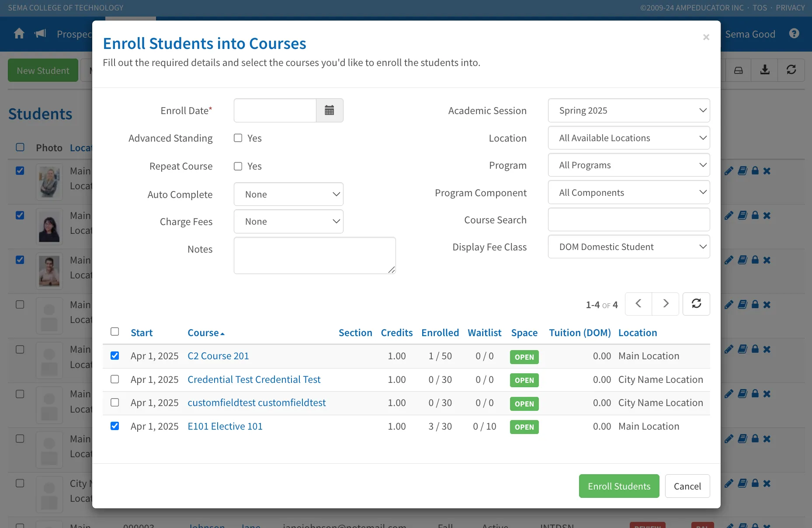Go to next page of courses
Viewport: 812px width, 528px height.
coord(666,304)
